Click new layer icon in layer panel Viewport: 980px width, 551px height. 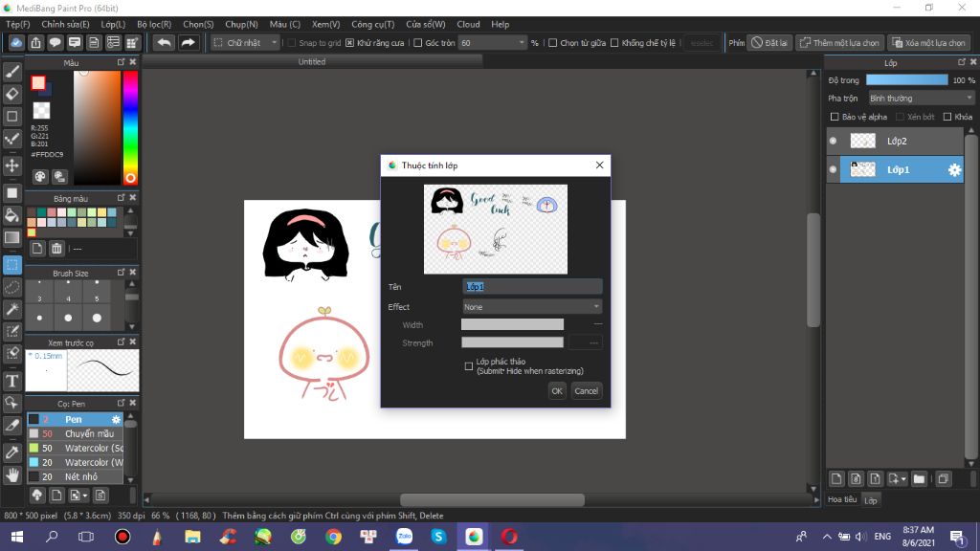(x=836, y=479)
